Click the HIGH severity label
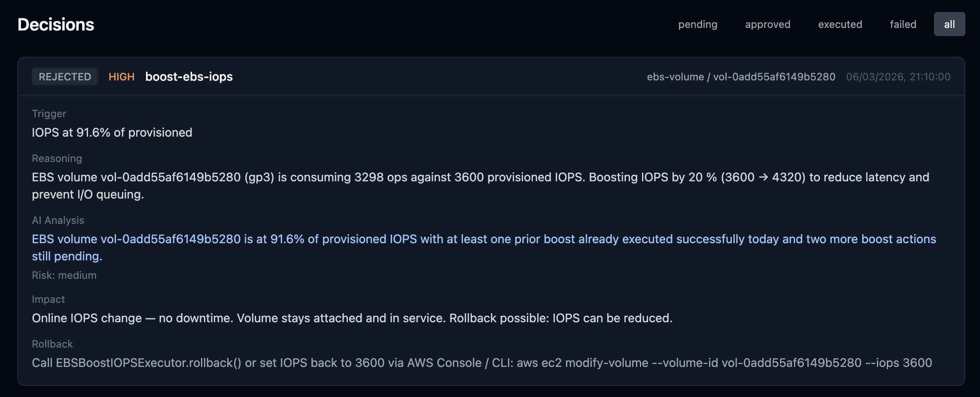 122,77
